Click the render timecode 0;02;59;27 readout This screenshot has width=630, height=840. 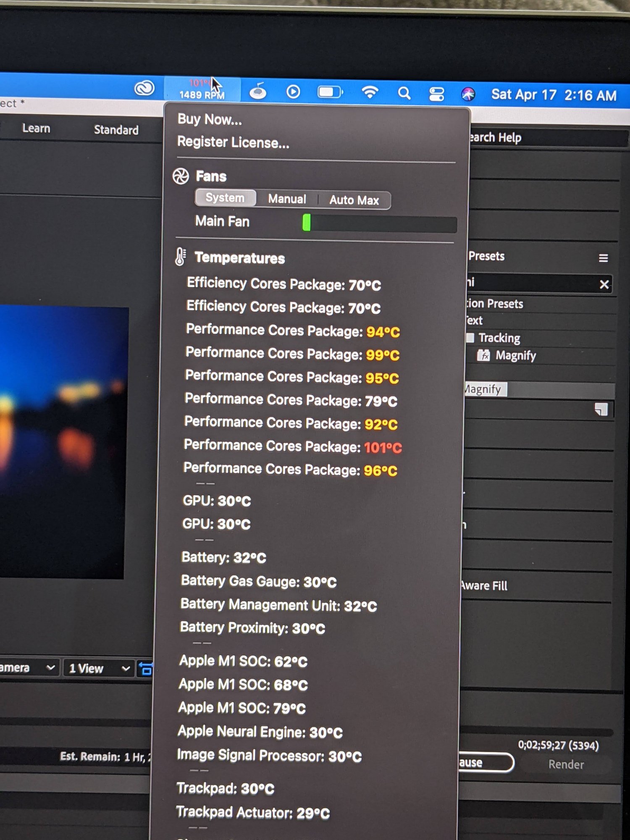pos(558,745)
